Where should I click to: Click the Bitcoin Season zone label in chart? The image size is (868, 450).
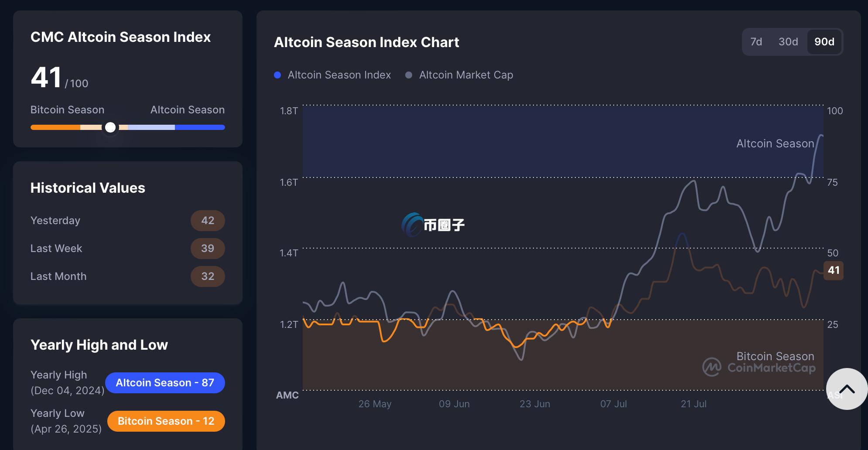coord(775,356)
